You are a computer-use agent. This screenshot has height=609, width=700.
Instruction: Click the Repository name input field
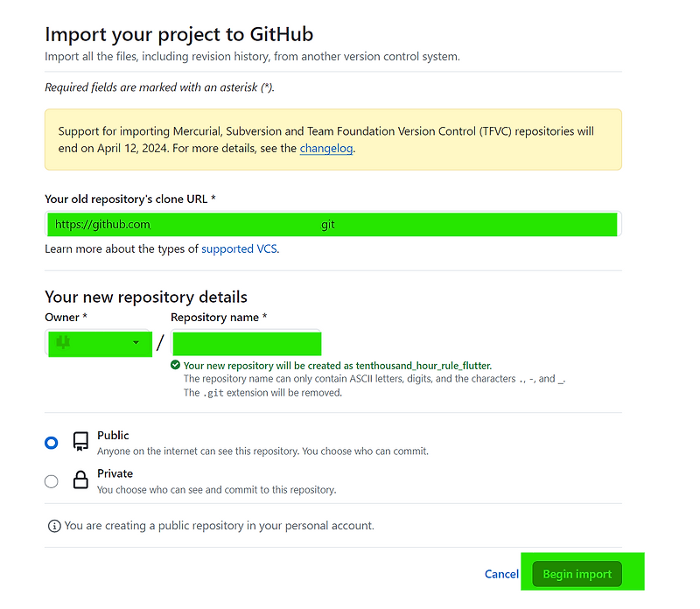(246, 343)
